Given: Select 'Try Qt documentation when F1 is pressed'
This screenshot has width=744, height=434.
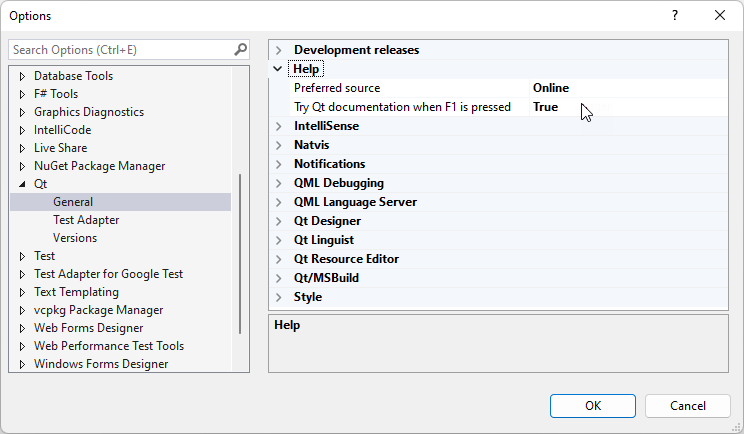Looking at the screenshot, I should (x=402, y=107).
